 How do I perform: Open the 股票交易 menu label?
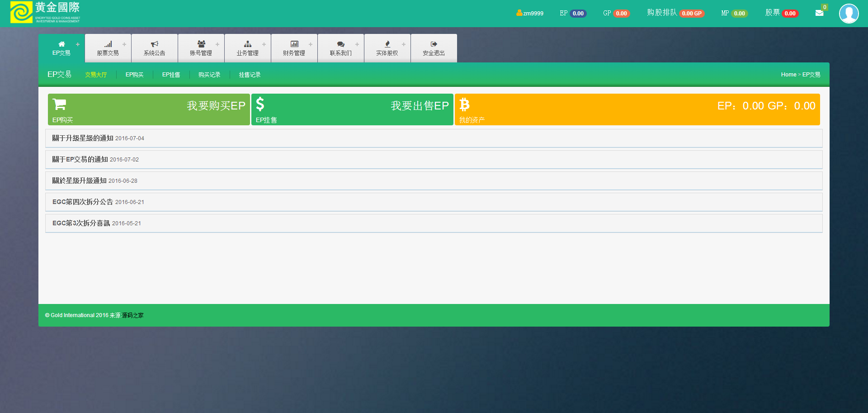(108, 53)
